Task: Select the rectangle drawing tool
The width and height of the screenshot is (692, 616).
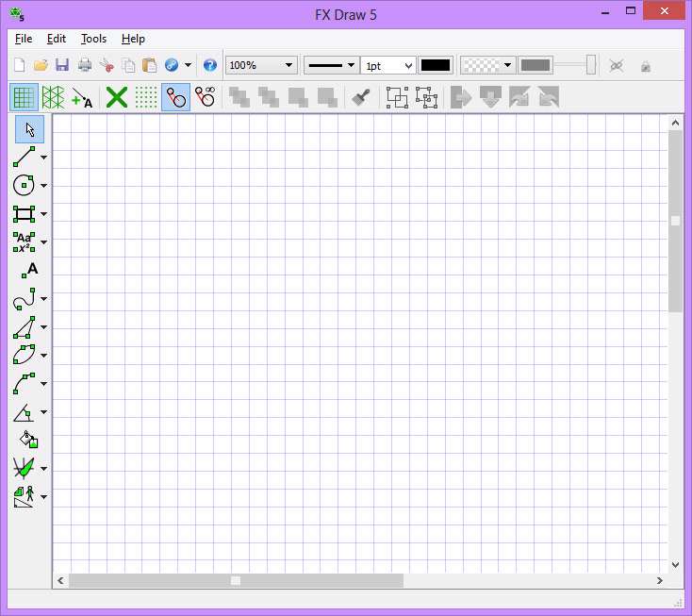Action: 25,214
